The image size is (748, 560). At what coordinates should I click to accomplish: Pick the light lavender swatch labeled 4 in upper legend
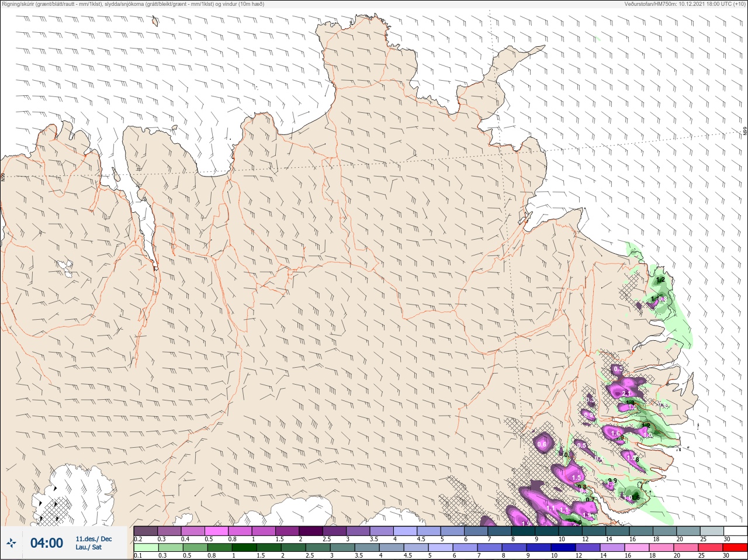tap(406, 531)
